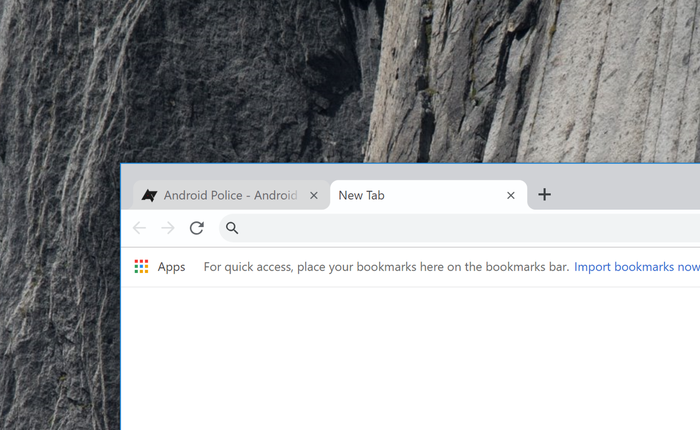Close the Android Police tab
700x430 pixels.
tap(313, 196)
